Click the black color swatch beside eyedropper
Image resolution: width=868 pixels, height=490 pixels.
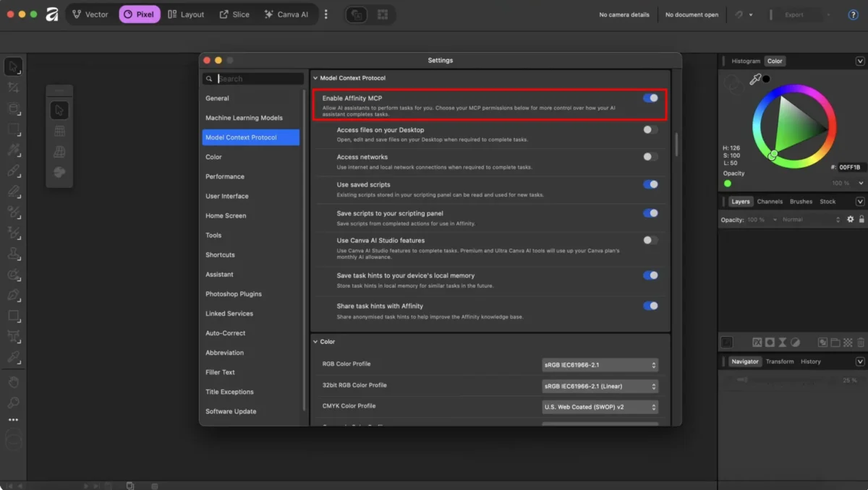pyautogui.click(x=767, y=79)
